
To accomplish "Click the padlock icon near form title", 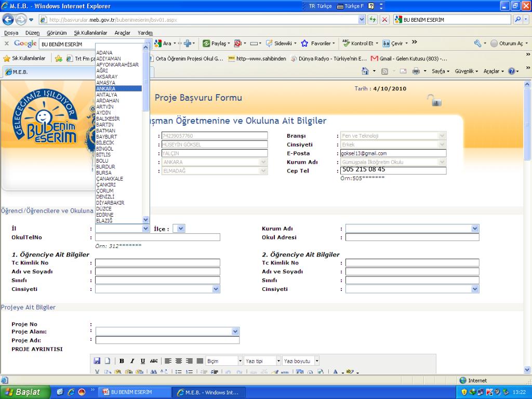I will [434, 100].
